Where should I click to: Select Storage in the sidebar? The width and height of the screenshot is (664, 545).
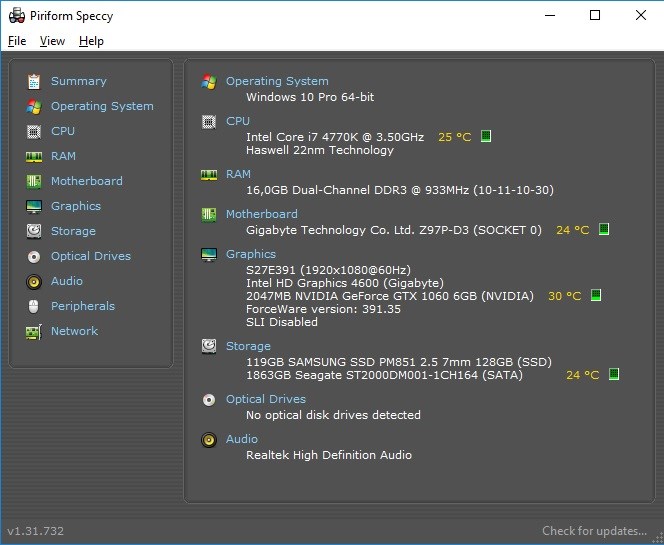pos(73,231)
